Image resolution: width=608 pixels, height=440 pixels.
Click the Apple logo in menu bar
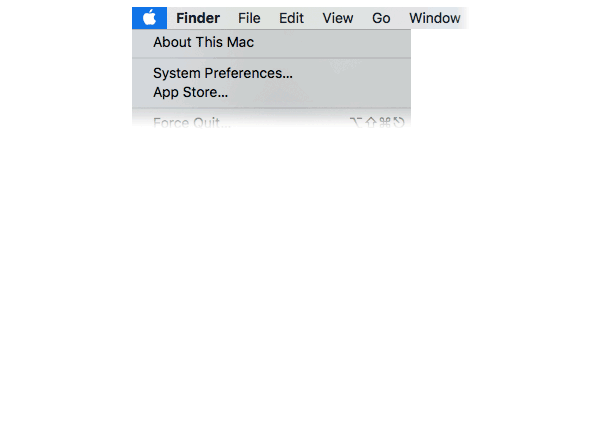tap(149, 18)
